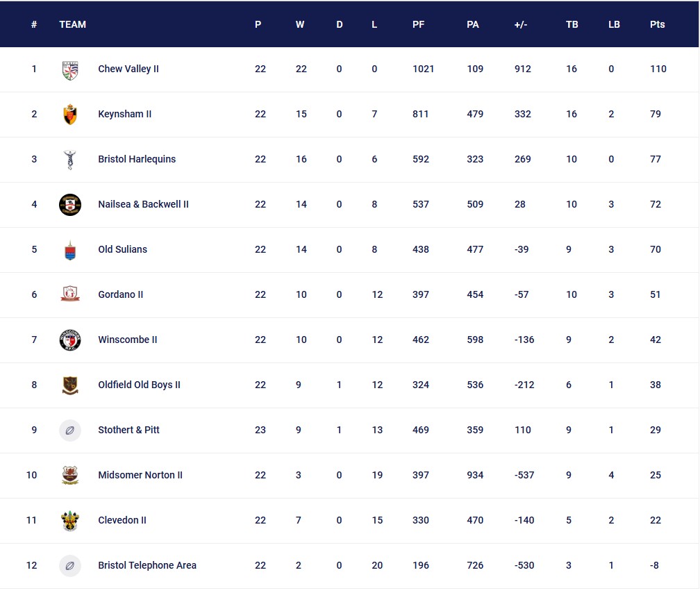Click the TEAM column header
The image size is (700, 602).
pos(73,24)
